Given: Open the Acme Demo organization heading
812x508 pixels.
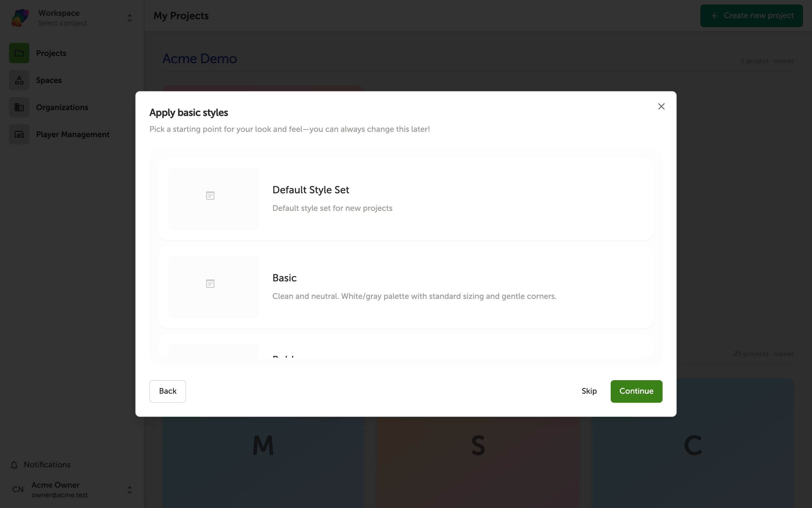Looking at the screenshot, I should pos(200,58).
